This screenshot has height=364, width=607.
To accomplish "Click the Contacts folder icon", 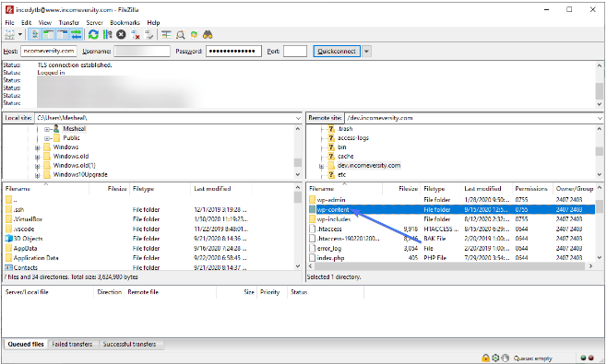I will click(x=8, y=267).
